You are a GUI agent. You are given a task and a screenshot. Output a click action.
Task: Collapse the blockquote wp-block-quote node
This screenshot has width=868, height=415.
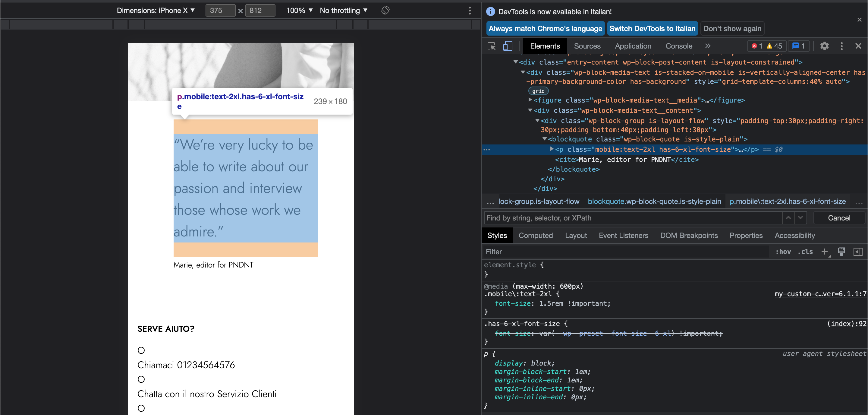click(x=545, y=139)
